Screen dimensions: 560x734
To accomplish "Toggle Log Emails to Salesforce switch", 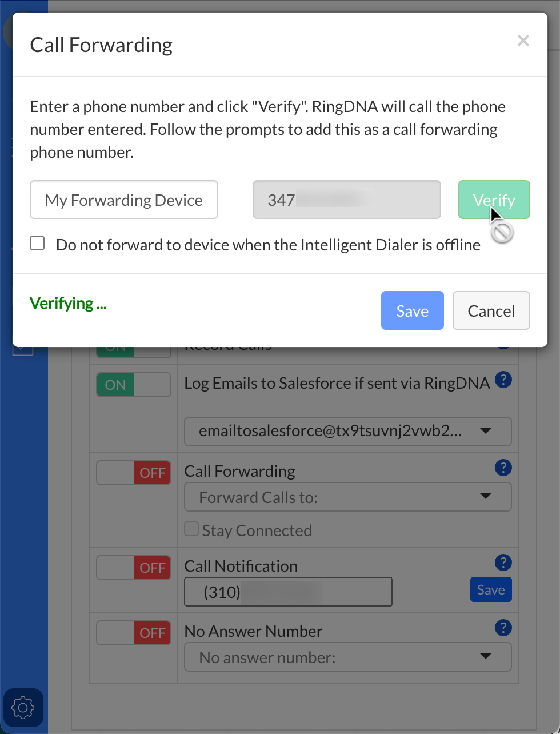I will click(134, 385).
